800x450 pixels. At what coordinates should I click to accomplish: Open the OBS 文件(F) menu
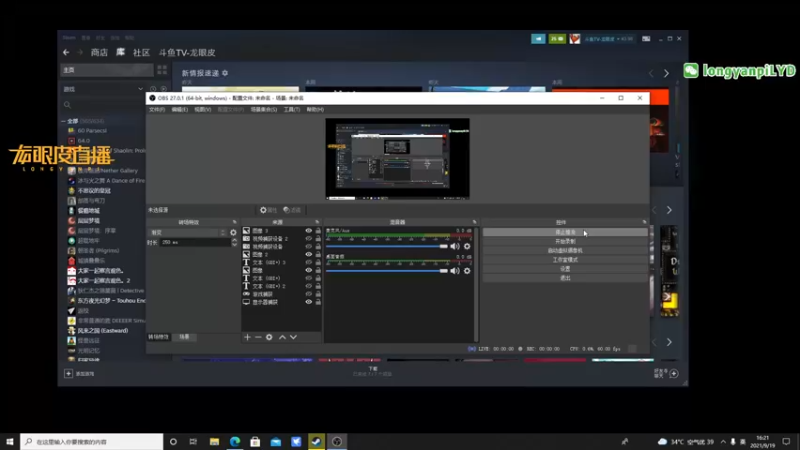(157, 110)
